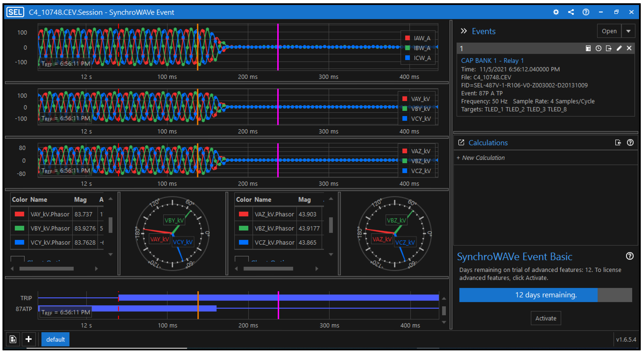Open the settings gear in title bar
This screenshot has width=644, height=354.
click(x=556, y=12)
